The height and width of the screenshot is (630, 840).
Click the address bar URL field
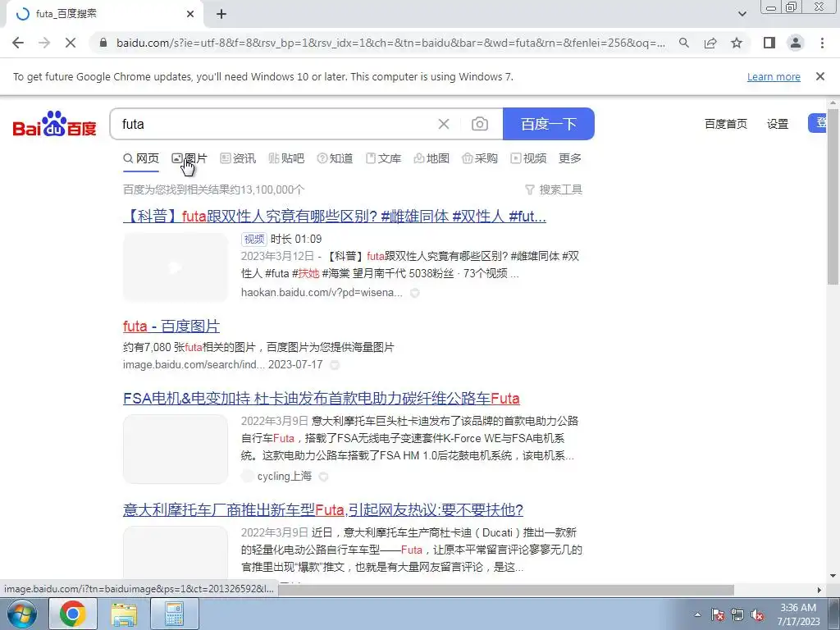(390, 43)
